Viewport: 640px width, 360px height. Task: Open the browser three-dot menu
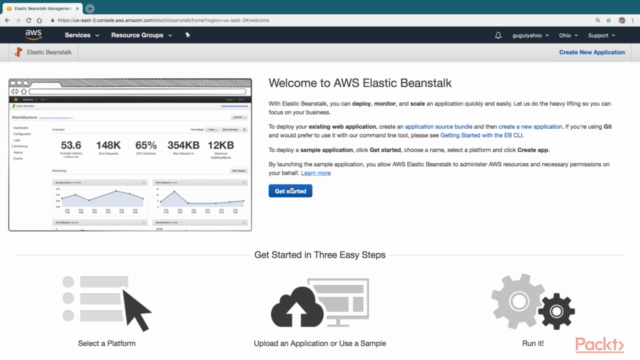pyautogui.click(x=633, y=20)
